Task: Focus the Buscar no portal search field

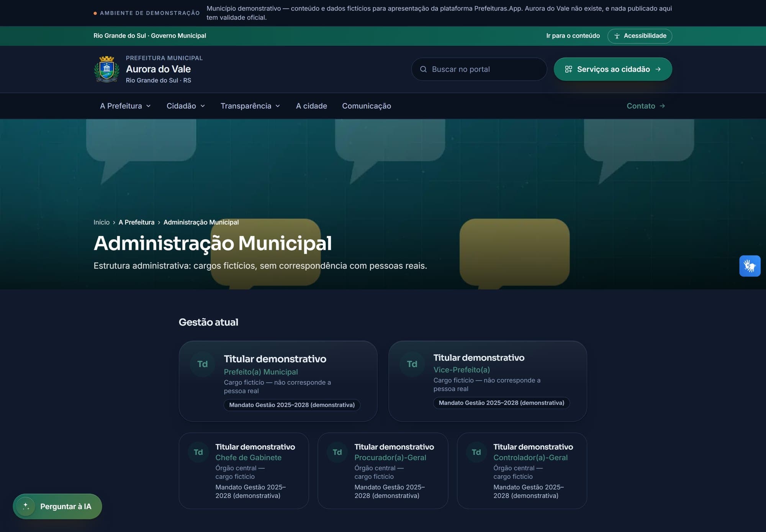Action: (479, 69)
